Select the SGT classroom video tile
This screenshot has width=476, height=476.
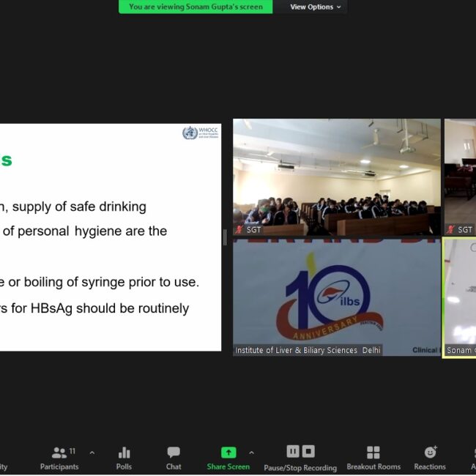tap(337, 176)
